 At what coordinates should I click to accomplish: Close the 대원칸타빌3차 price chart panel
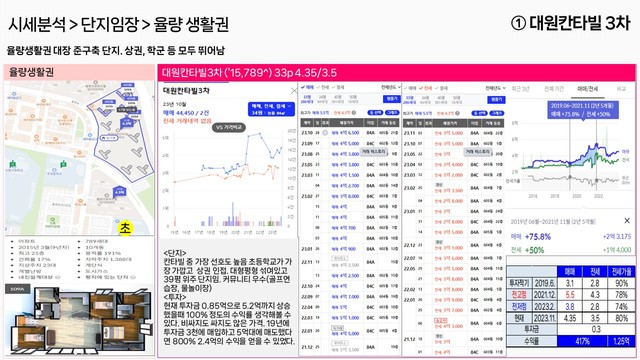click(x=293, y=91)
